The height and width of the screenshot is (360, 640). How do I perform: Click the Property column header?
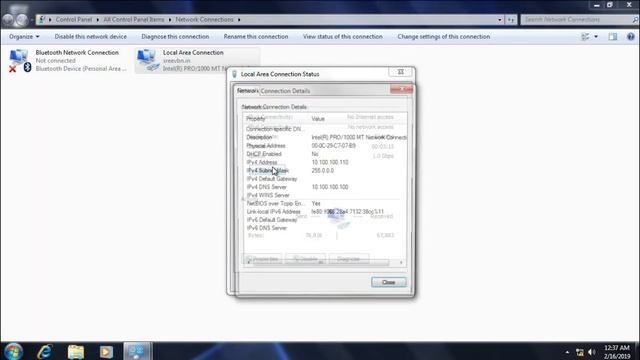[276, 119]
